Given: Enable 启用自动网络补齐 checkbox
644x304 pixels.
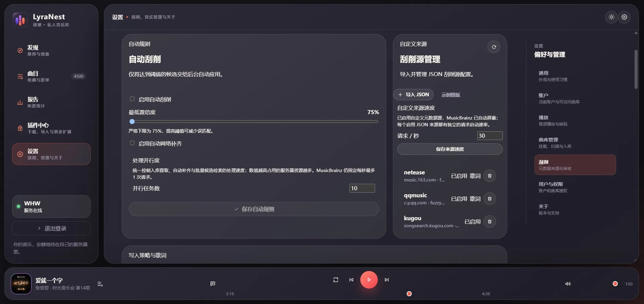Looking at the screenshot, I should pyautogui.click(x=132, y=143).
